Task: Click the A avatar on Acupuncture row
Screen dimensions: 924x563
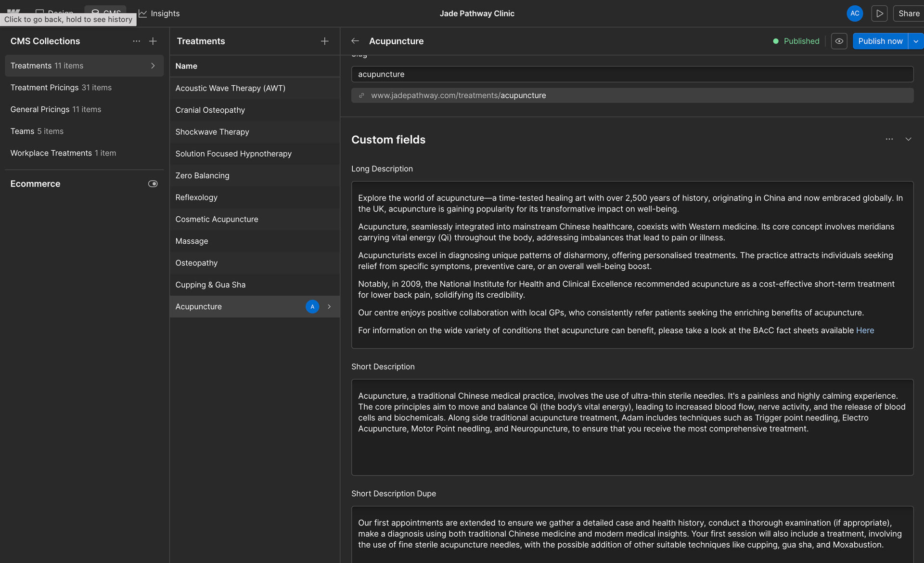Action: (312, 307)
